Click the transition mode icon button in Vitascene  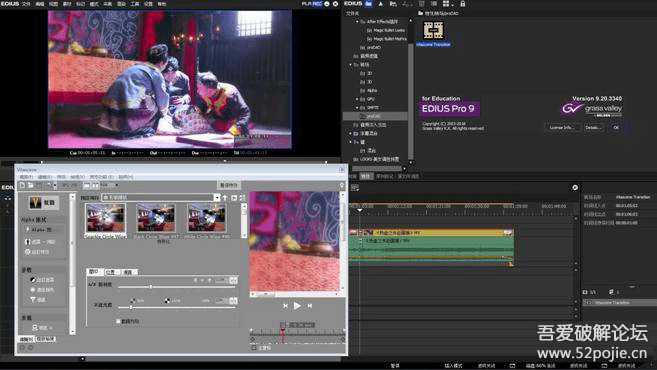44,202
